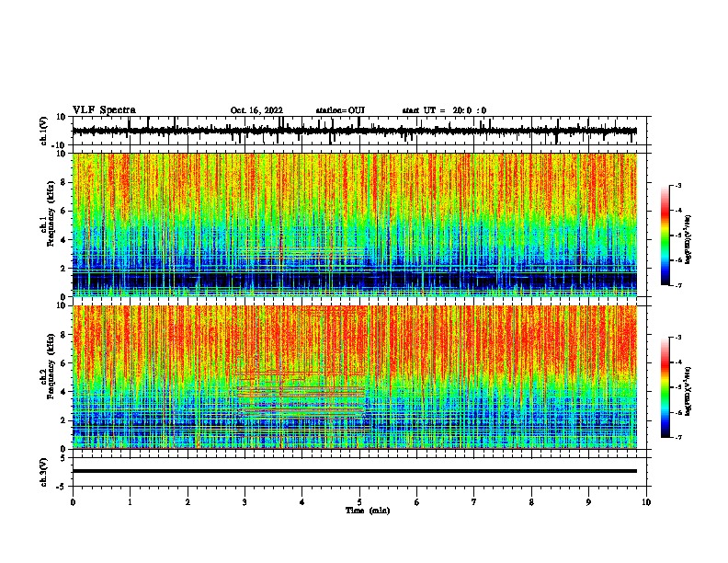Click the time axis tick label "1"

[x=130, y=502]
